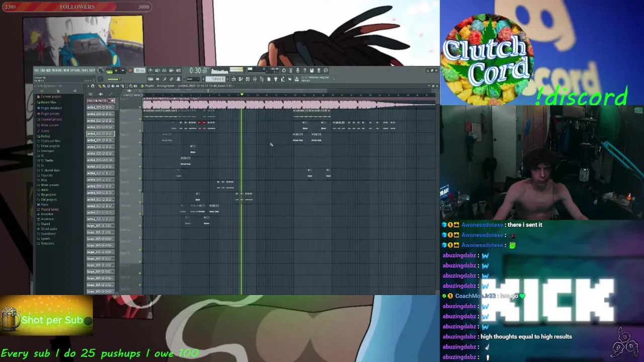
Task: Select the playlist slice tool
Action: [x=122, y=86]
